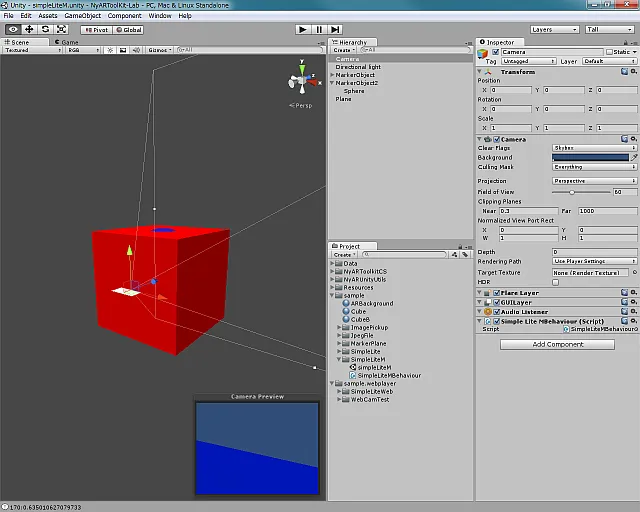This screenshot has width=640, height=512.
Task: Open Transform component gear menu
Action: coord(633,71)
